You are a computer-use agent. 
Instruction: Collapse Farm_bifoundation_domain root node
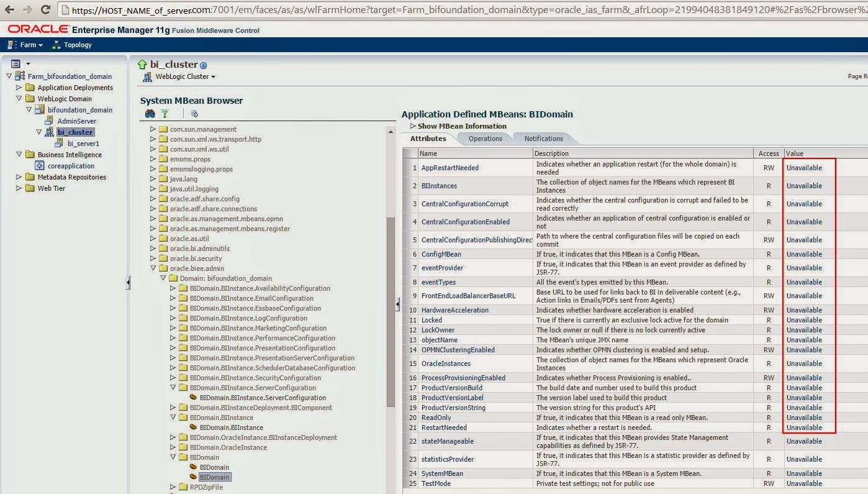(9, 76)
